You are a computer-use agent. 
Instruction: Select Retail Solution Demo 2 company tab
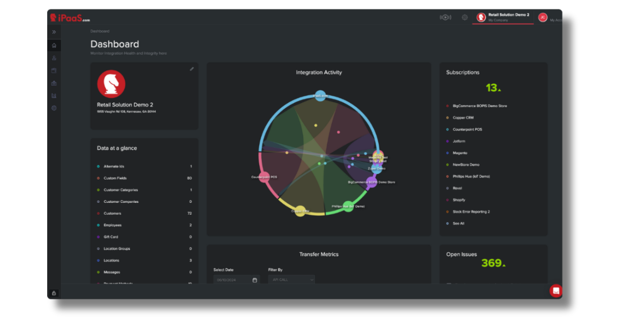[x=503, y=18]
